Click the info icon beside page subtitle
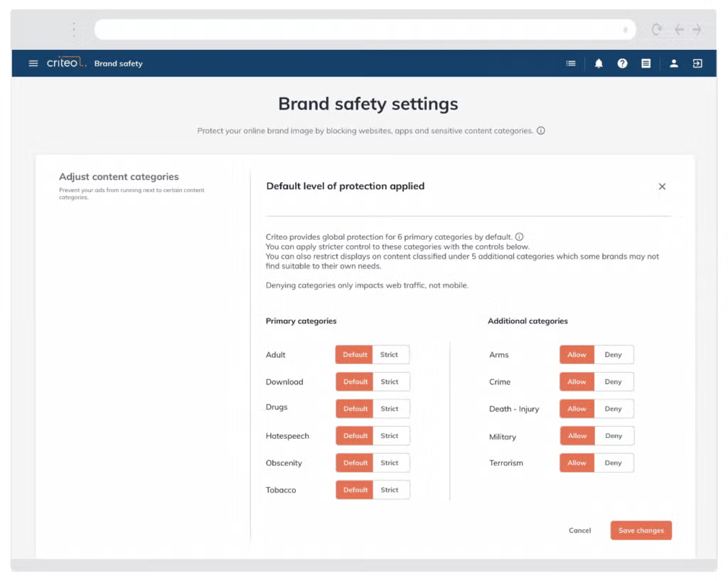The width and height of the screenshot is (728, 581). [x=541, y=131]
